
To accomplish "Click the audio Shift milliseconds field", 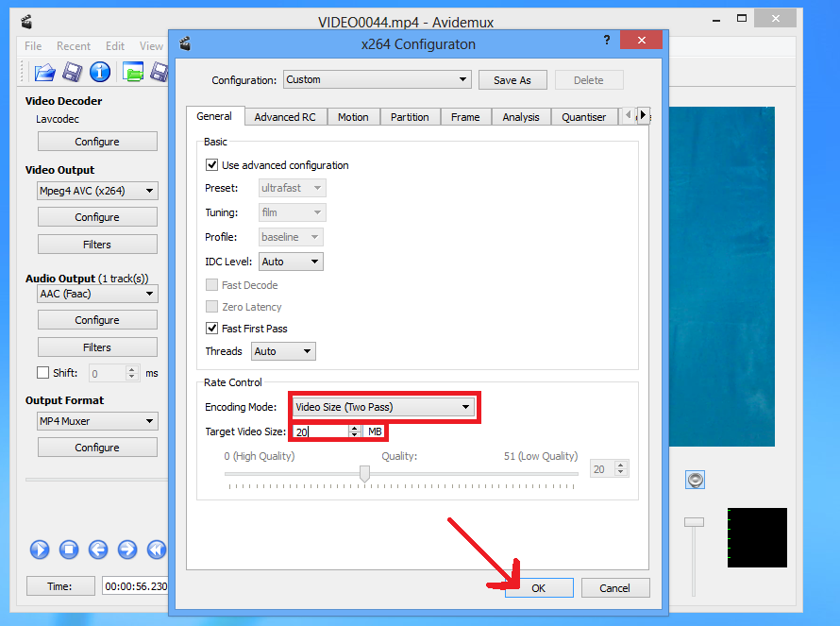I will tap(114, 373).
